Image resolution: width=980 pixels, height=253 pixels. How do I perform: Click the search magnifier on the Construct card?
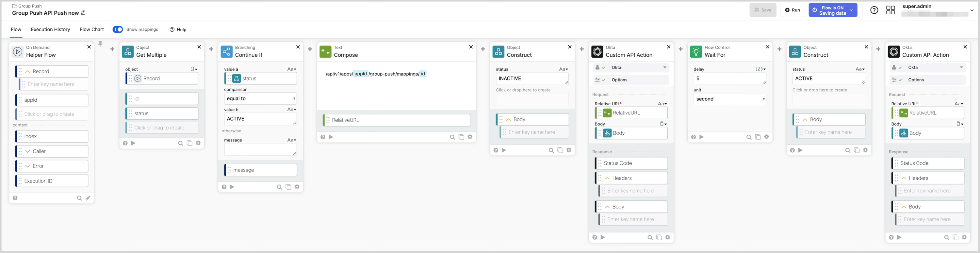pos(551,150)
